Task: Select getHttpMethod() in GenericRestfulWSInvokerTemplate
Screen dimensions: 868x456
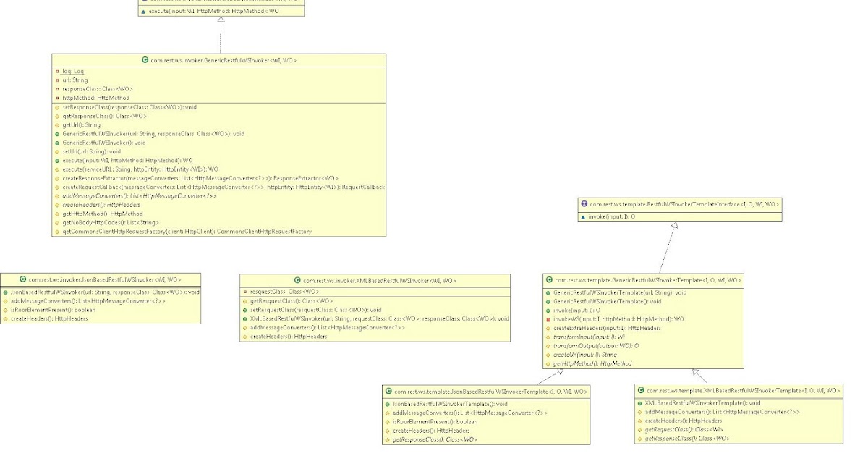Action: [592, 363]
